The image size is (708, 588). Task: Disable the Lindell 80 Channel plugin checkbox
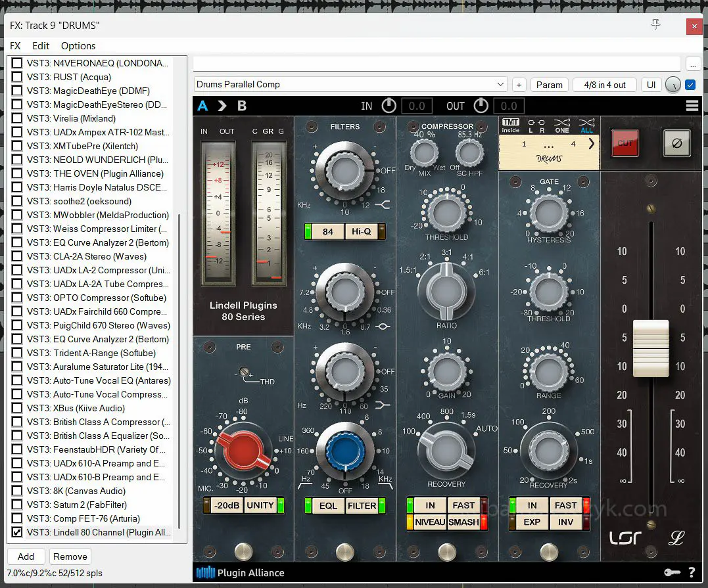[x=17, y=532]
